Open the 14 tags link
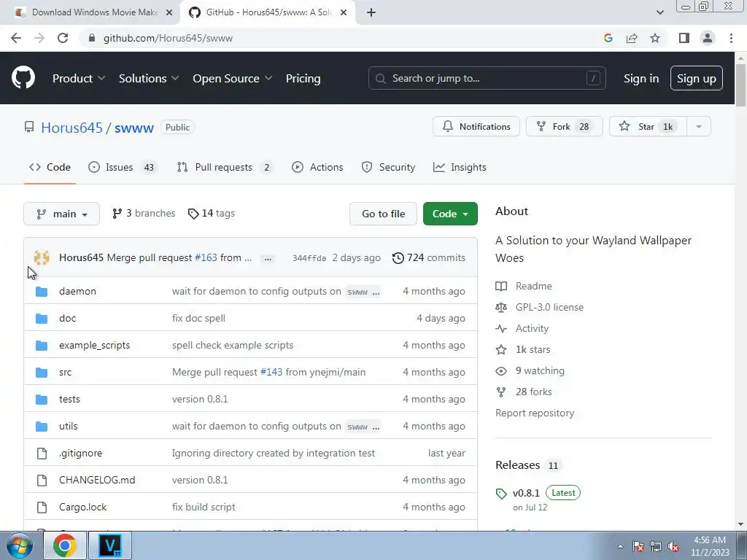 (x=211, y=214)
